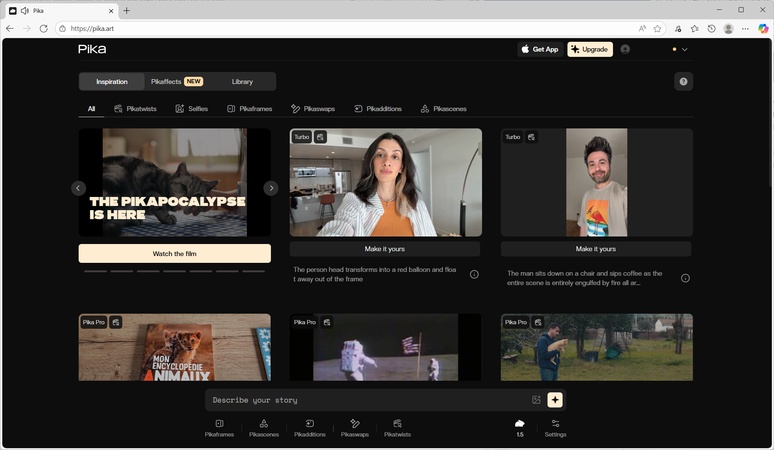The height and width of the screenshot is (450, 774).
Task: Click Pikatwists icon on woman video card
Action: [320, 137]
